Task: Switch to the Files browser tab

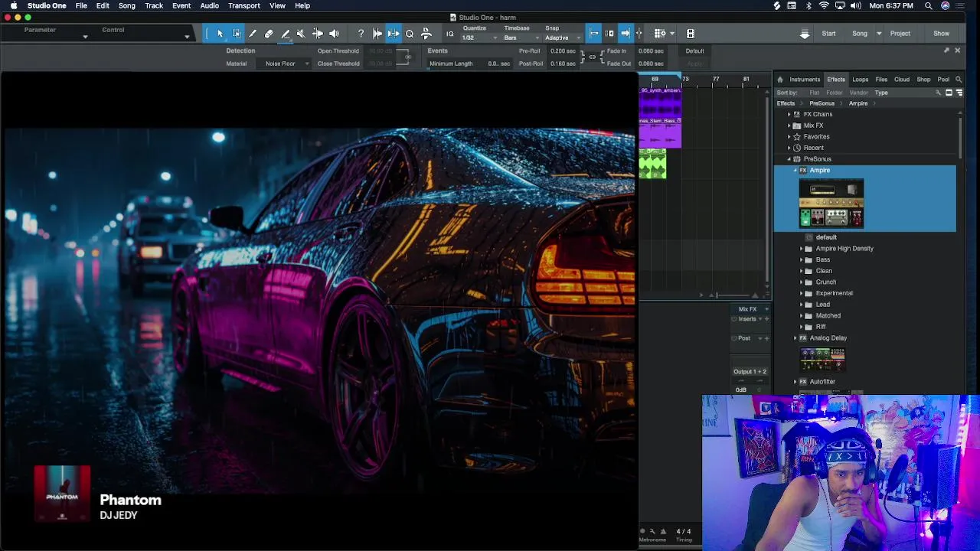Action: (881, 80)
